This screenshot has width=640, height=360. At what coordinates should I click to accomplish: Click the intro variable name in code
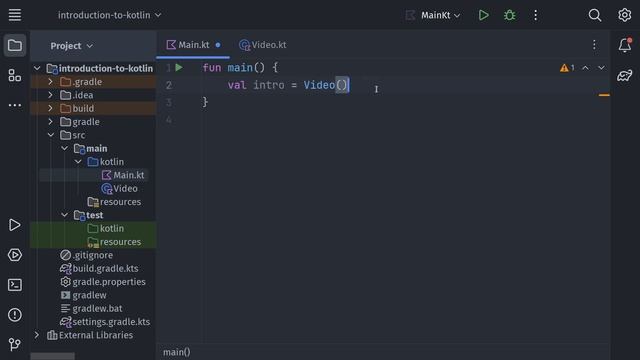click(269, 85)
